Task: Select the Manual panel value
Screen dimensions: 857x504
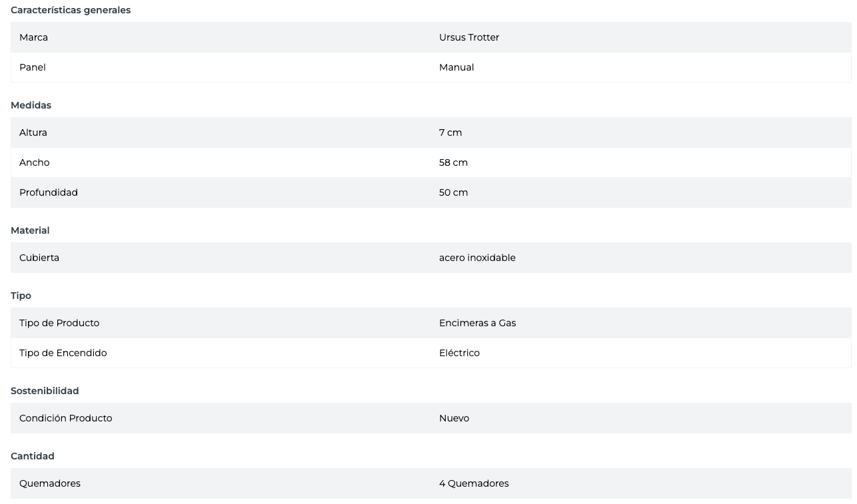Action: [456, 67]
